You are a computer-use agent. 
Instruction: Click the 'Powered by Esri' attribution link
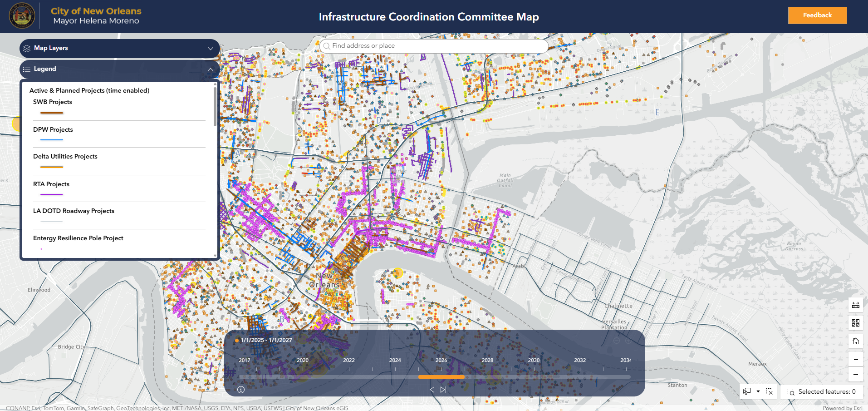coord(843,408)
